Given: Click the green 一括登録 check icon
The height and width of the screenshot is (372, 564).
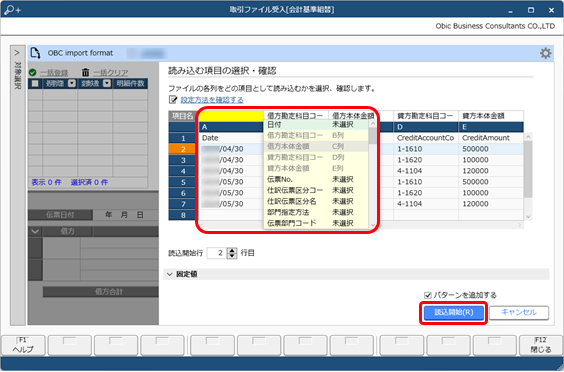Looking at the screenshot, I should pyautogui.click(x=32, y=73).
